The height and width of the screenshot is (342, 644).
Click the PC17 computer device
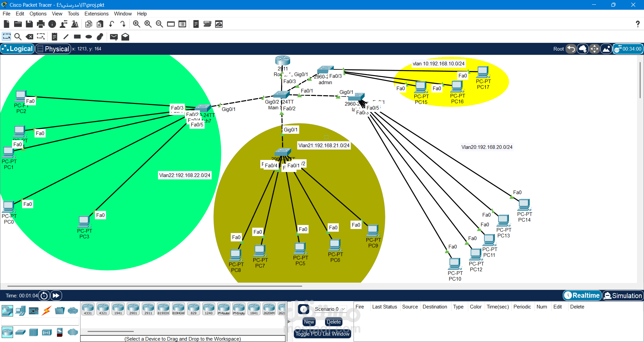pos(483,72)
